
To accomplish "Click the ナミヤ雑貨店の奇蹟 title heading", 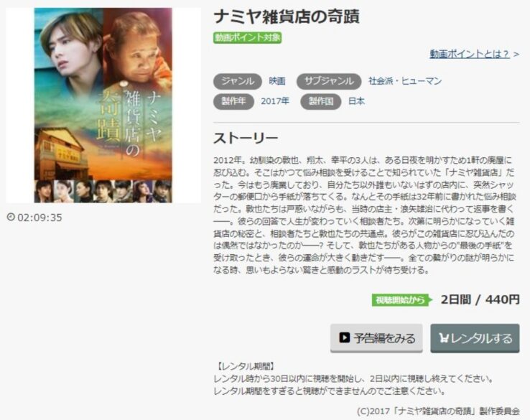I will [287, 17].
